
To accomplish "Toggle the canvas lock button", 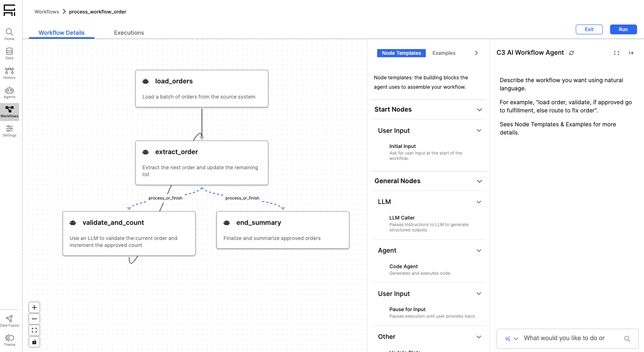I will tap(34, 342).
